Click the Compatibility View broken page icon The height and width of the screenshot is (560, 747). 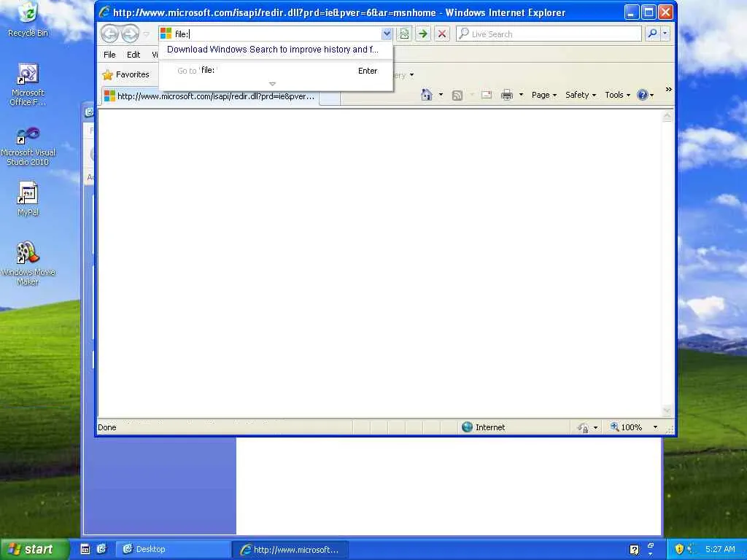click(404, 34)
